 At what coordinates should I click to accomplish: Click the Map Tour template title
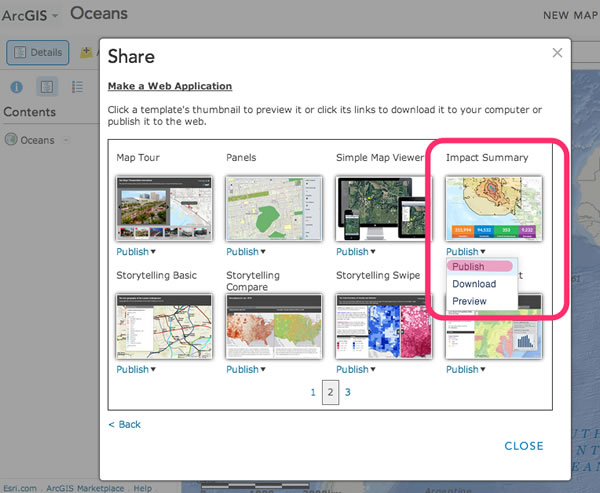coord(138,158)
